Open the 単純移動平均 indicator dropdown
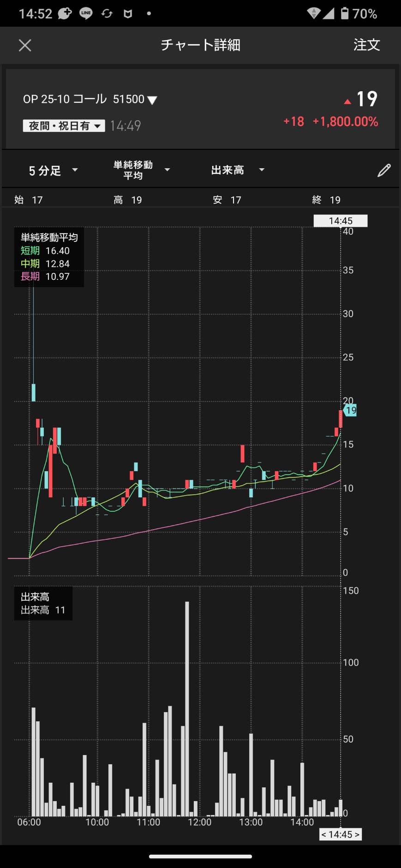Screen dimensions: 401x868 point(141,170)
